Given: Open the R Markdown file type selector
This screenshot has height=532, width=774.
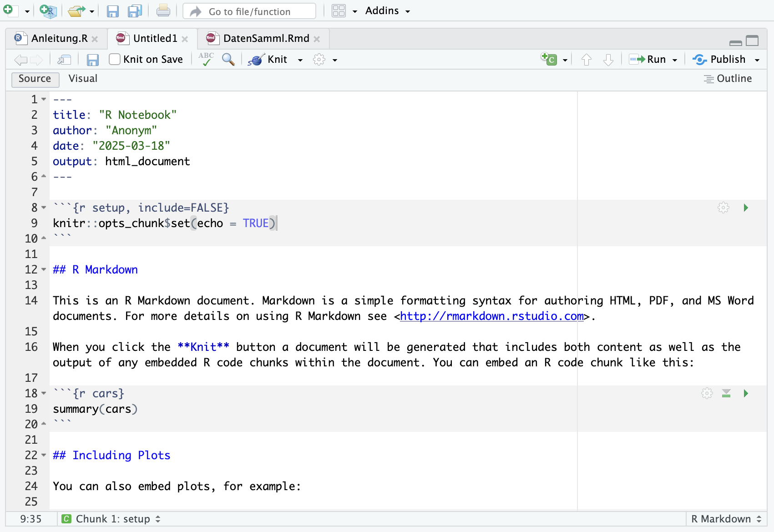Looking at the screenshot, I should click(x=726, y=519).
